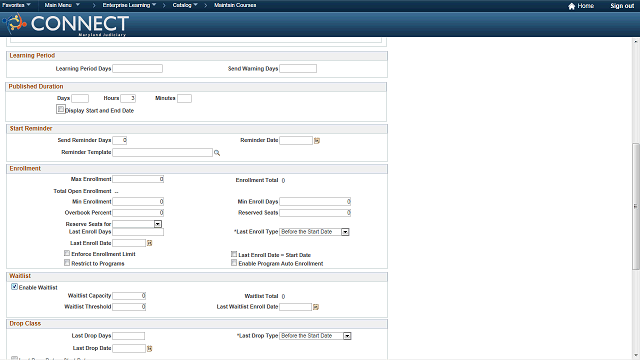Click the Overbook Percent field
640x360 pixels.
(138, 213)
